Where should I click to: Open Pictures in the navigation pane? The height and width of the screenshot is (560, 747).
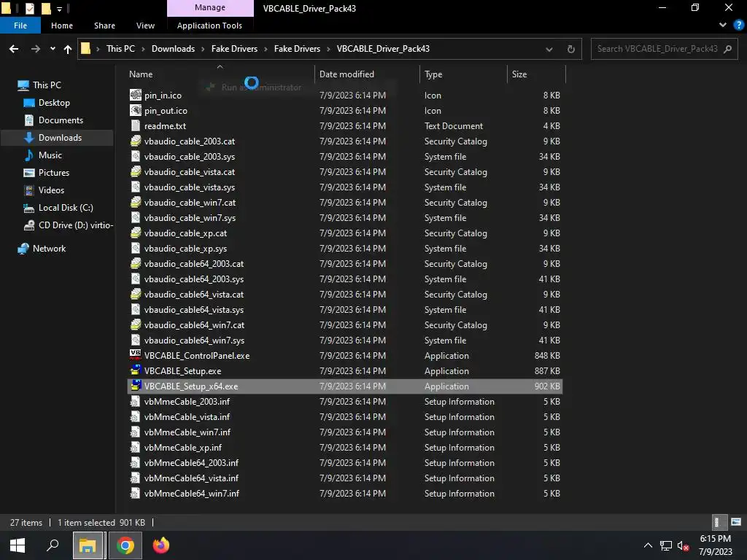coord(54,173)
